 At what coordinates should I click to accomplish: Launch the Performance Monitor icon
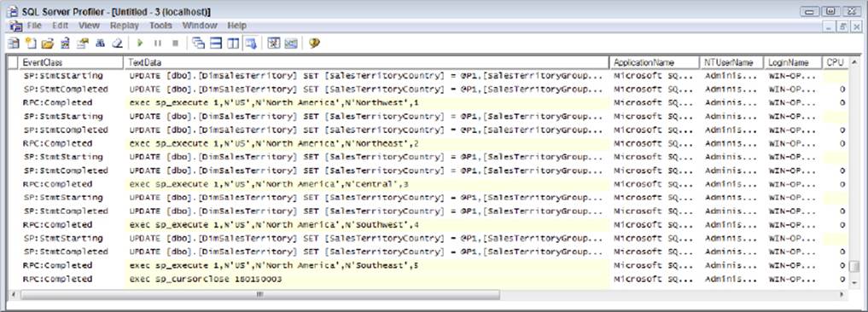point(291,43)
